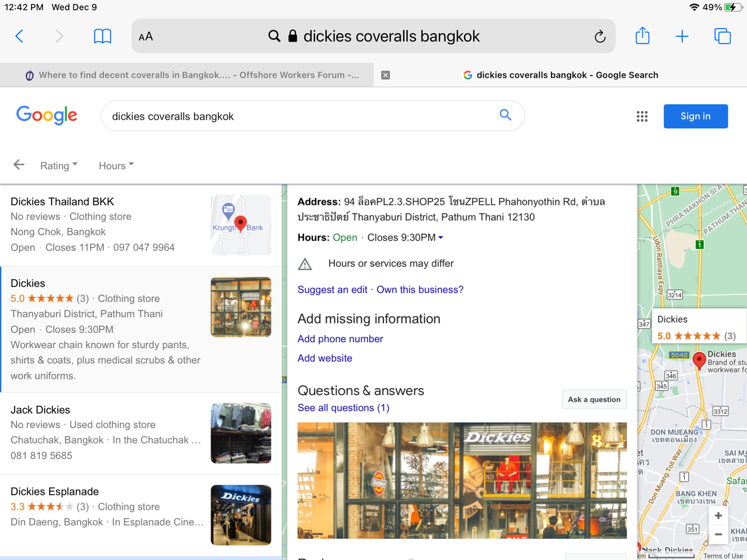The width and height of the screenshot is (747, 560).
Task: Go back with Safari back arrow
Action: [x=19, y=36]
